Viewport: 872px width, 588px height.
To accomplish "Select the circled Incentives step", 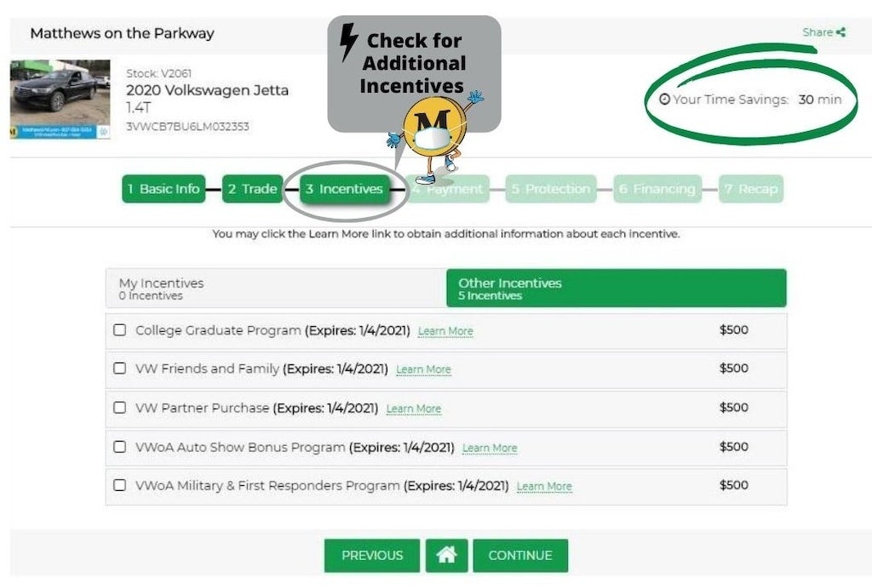I will click(345, 189).
